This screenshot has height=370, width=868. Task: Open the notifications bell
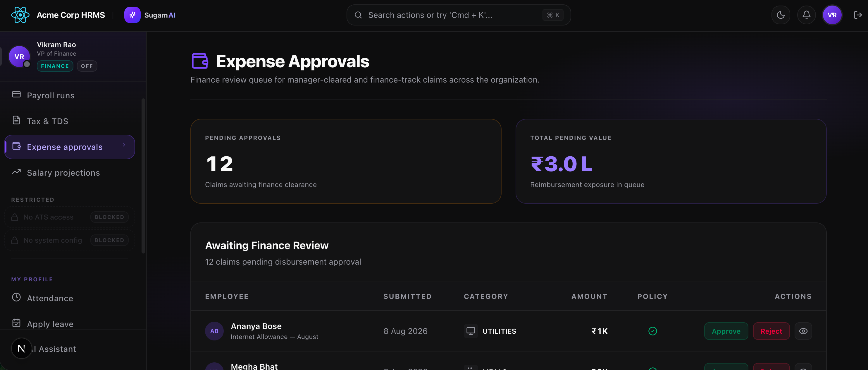[x=806, y=15]
